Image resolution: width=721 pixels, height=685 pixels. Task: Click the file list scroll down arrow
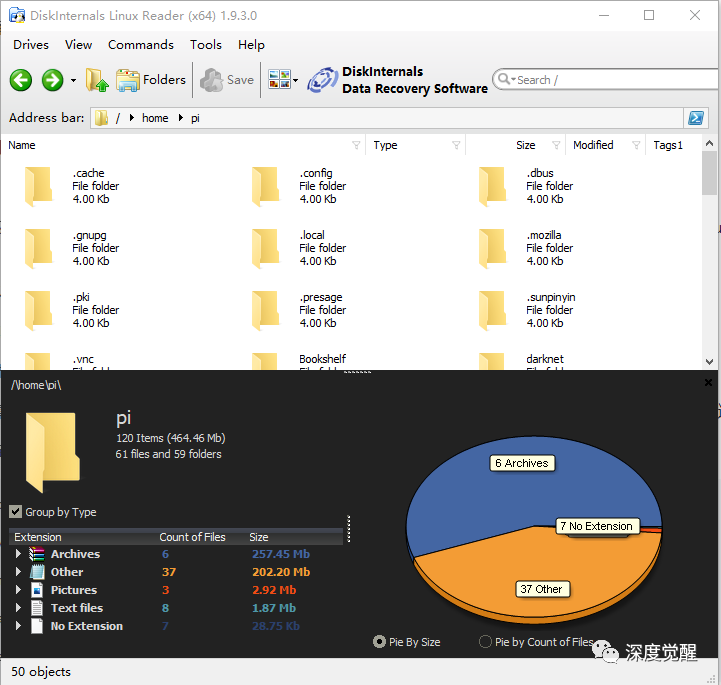pos(710,362)
